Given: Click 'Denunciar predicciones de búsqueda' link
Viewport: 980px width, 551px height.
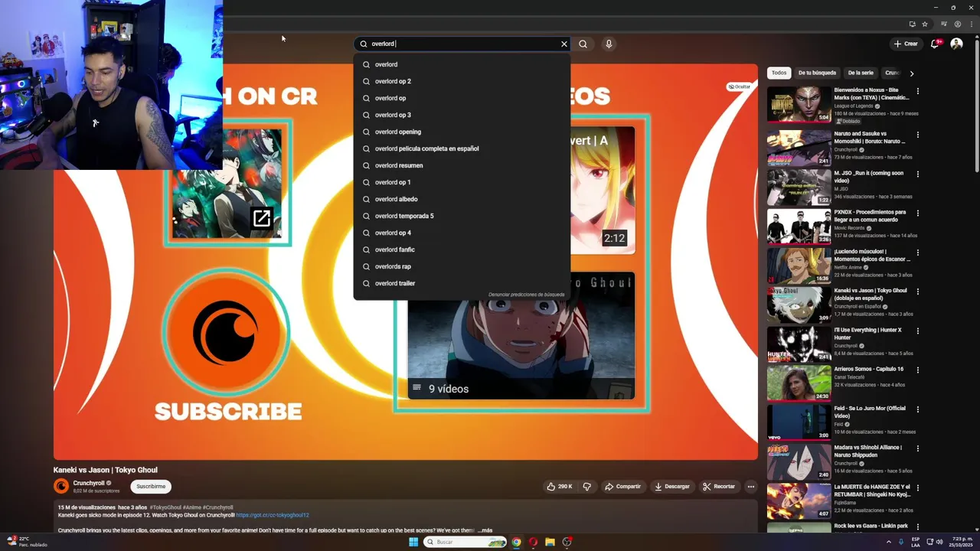Looking at the screenshot, I should (x=526, y=295).
